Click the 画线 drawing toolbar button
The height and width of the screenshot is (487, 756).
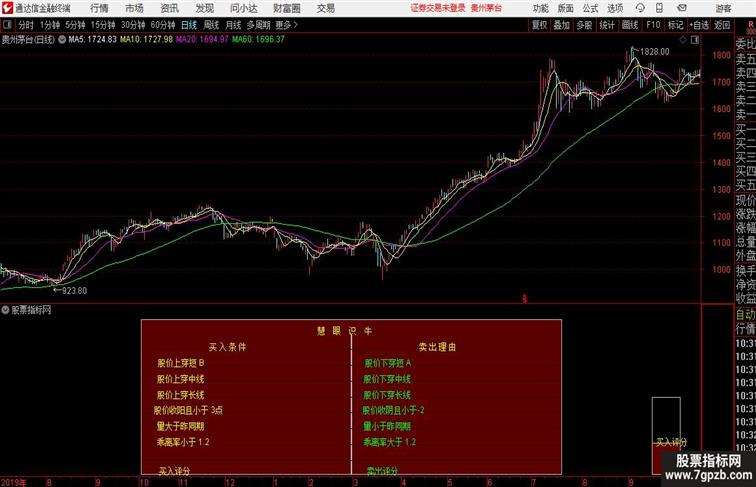coord(630,25)
